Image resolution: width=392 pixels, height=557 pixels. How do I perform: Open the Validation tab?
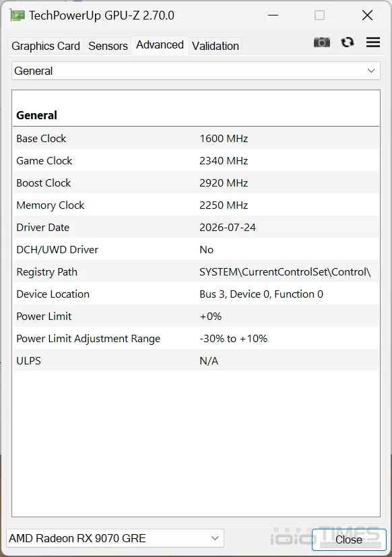[216, 46]
